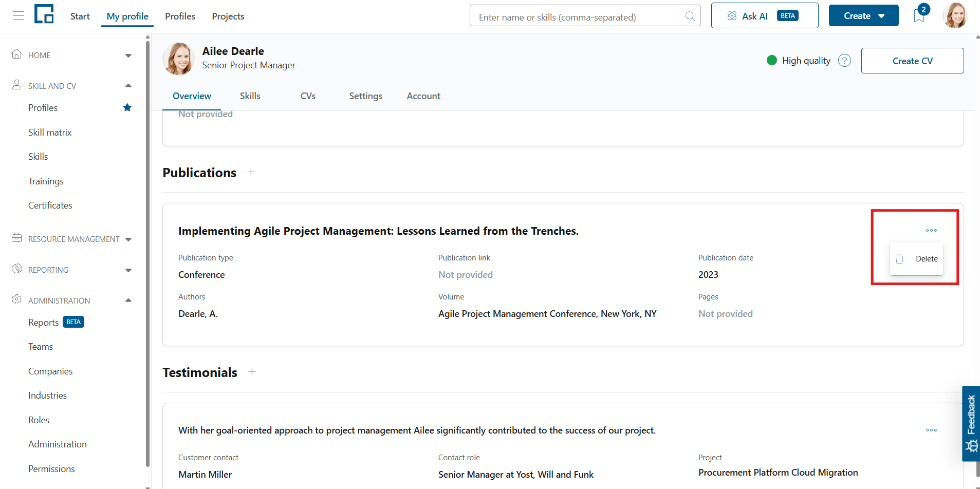Click the Home house icon in sidebar
980x489 pixels.
(17, 54)
